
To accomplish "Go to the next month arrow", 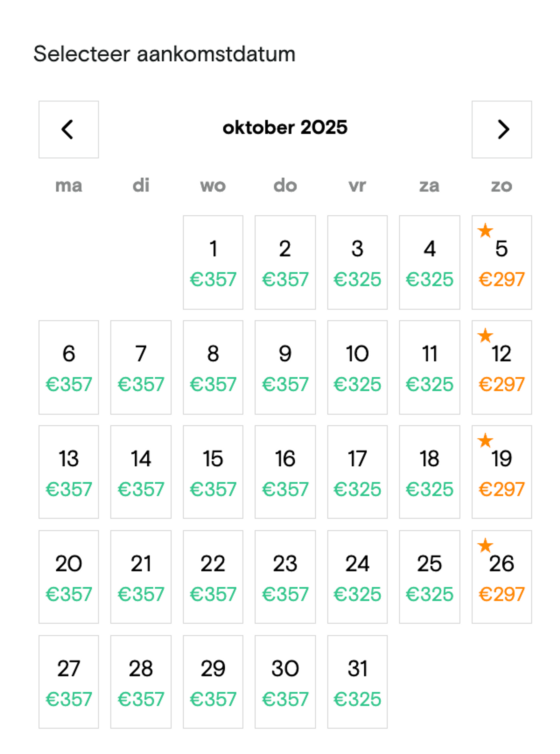I will [x=501, y=129].
